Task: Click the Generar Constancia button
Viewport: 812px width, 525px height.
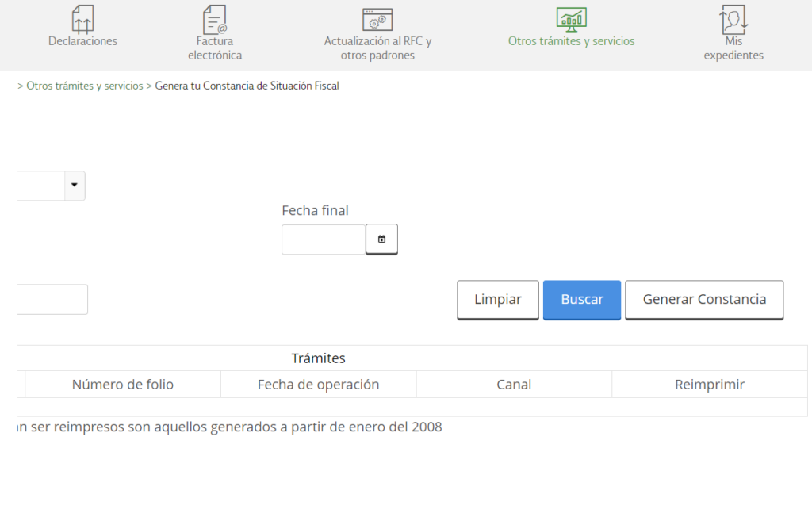Action: coord(704,300)
